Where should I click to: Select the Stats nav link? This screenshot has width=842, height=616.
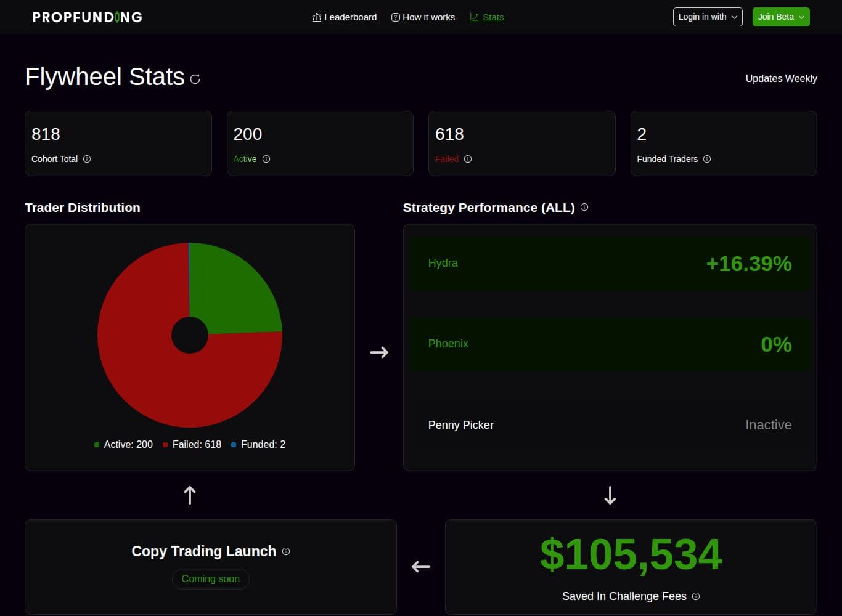pos(486,17)
